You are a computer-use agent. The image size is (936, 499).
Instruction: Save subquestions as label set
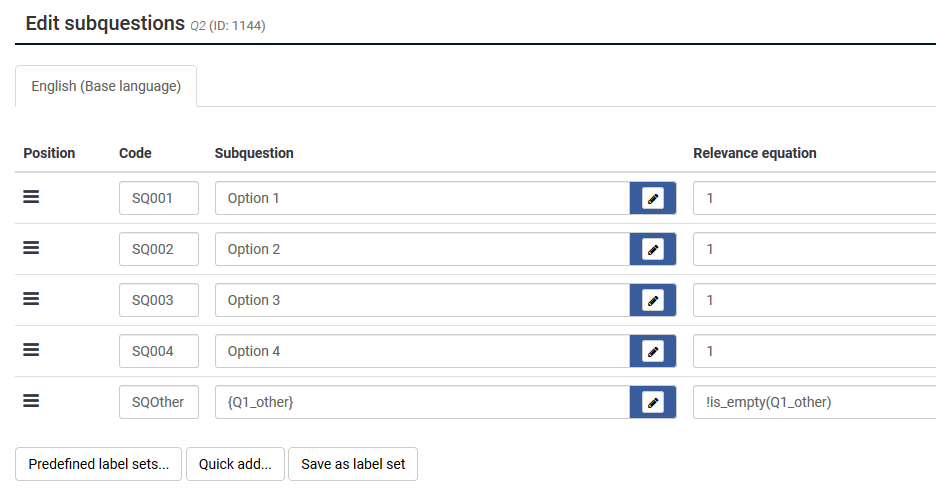353,464
